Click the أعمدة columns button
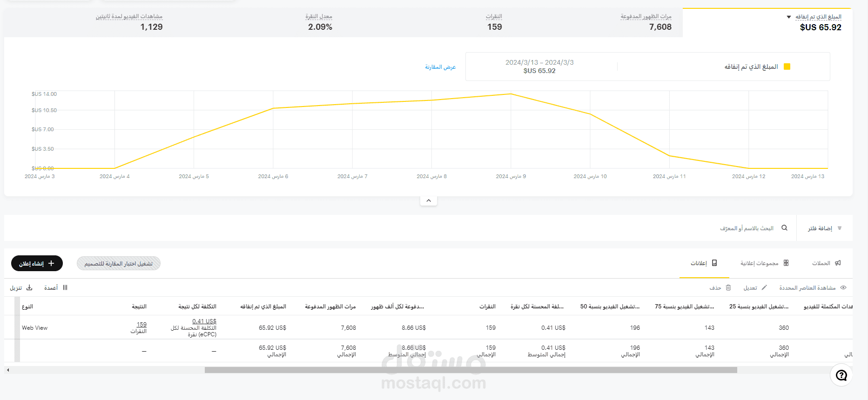 point(56,288)
